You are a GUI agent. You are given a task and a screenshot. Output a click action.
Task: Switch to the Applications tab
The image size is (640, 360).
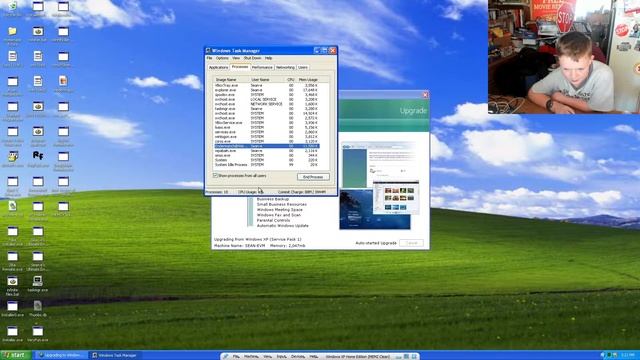pyautogui.click(x=218, y=67)
